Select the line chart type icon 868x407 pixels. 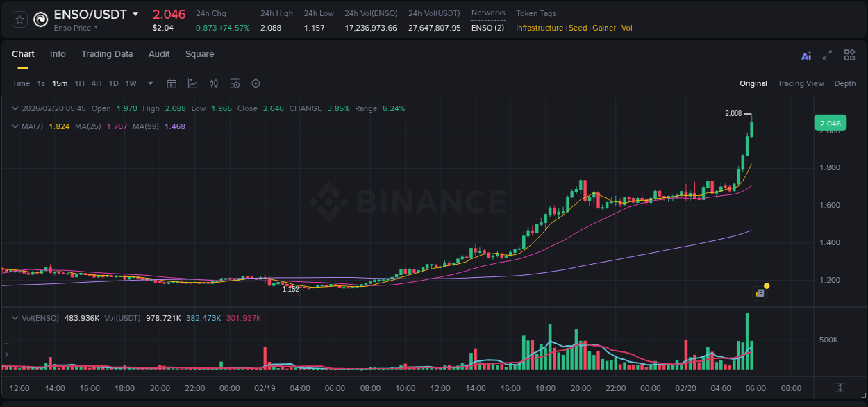pos(192,83)
